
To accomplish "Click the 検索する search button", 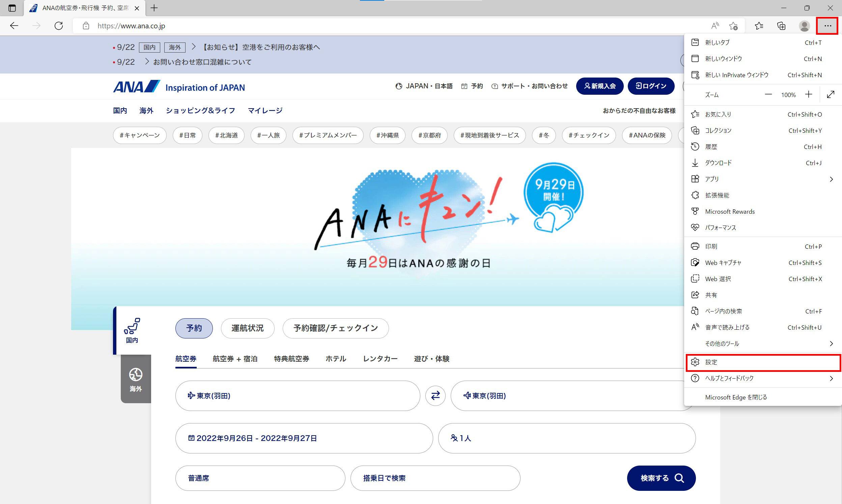I will (661, 478).
